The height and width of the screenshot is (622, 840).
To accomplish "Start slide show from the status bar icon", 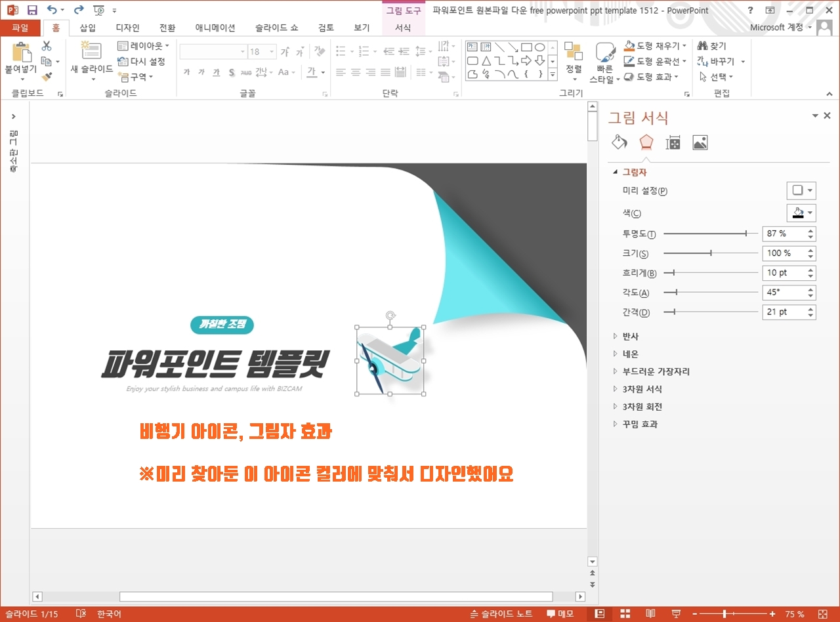I will pyautogui.click(x=675, y=613).
